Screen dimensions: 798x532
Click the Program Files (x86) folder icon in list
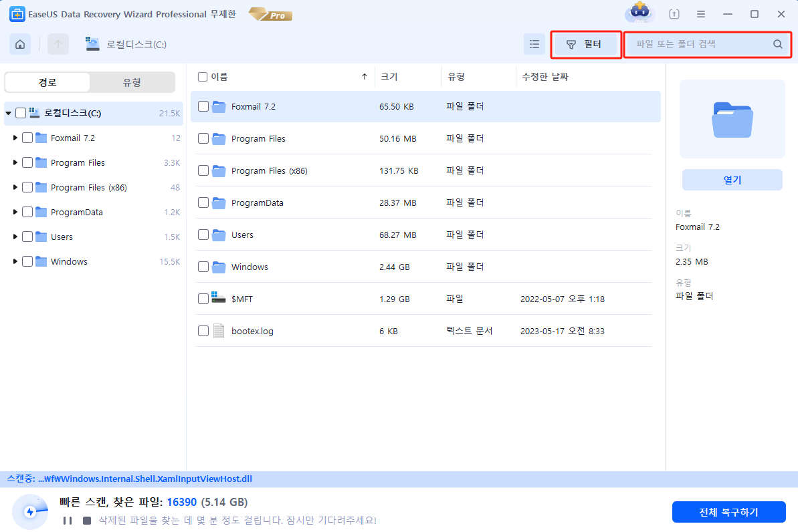[x=218, y=171]
